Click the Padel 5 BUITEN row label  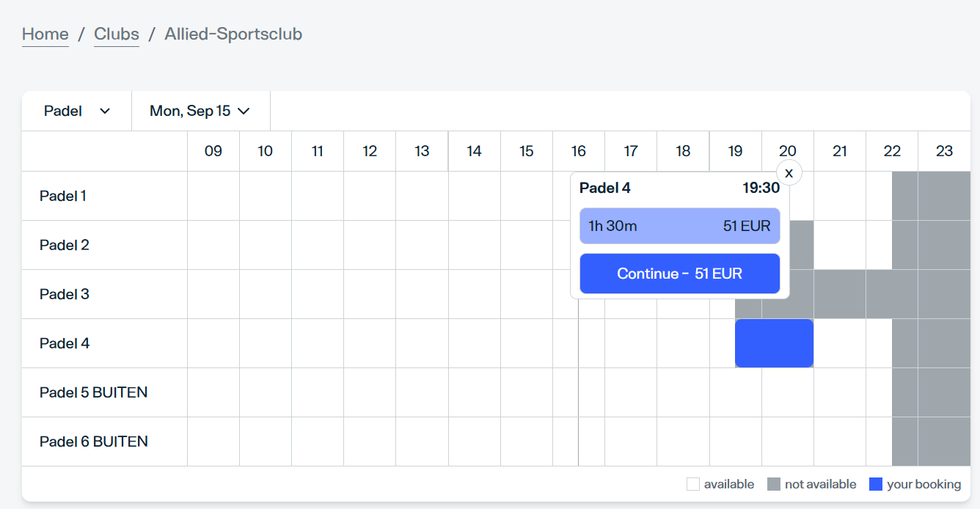point(93,392)
